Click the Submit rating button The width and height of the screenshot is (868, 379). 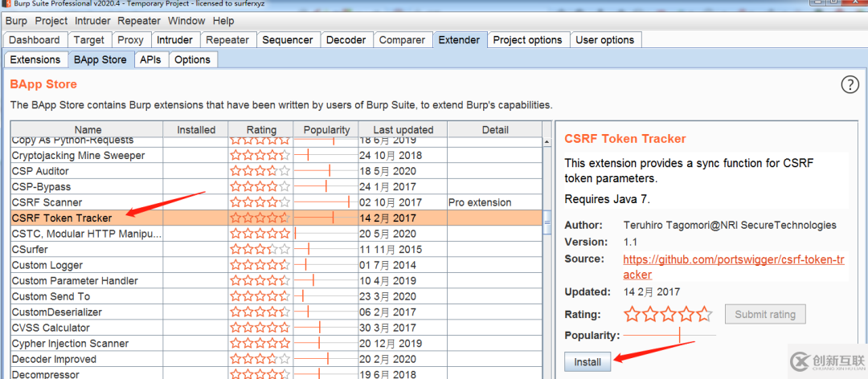(x=764, y=315)
